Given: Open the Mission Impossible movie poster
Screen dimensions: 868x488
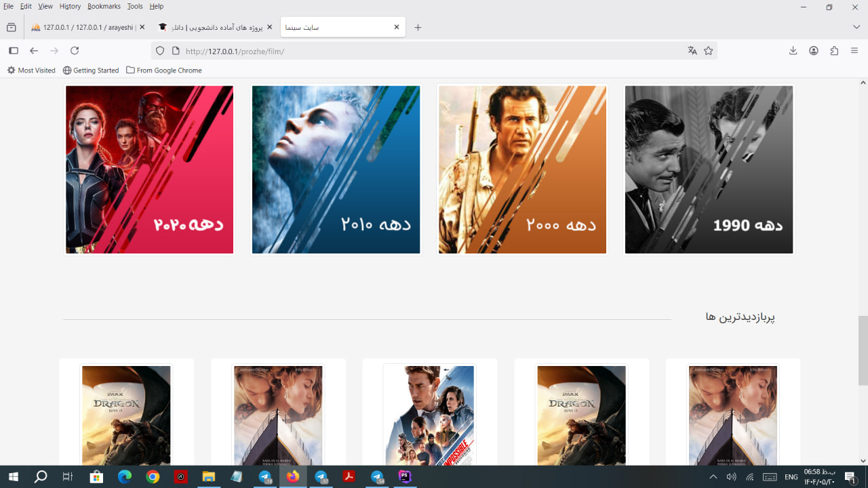Looking at the screenshot, I should (x=429, y=415).
